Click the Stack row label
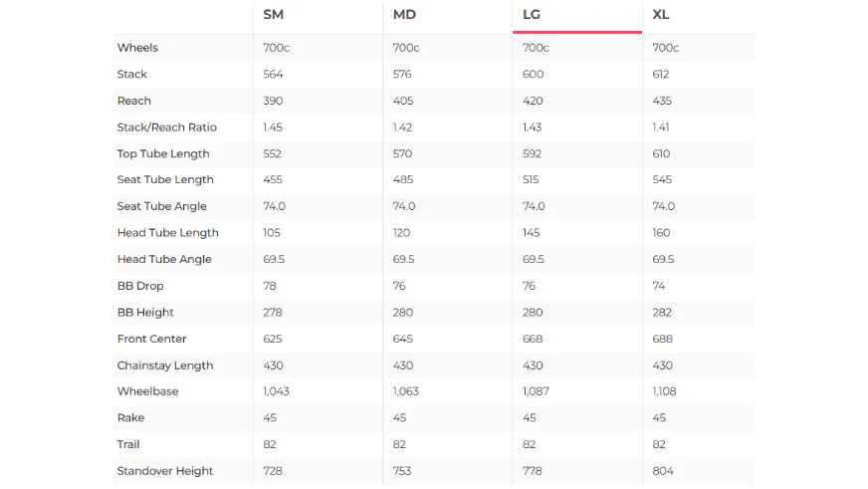Screen dimensions: 868x489 [x=131, y=75]
